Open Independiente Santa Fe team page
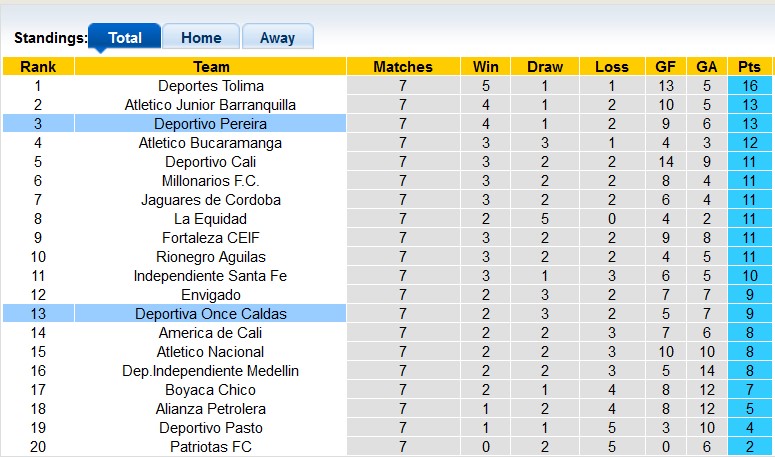 point(210,276)
